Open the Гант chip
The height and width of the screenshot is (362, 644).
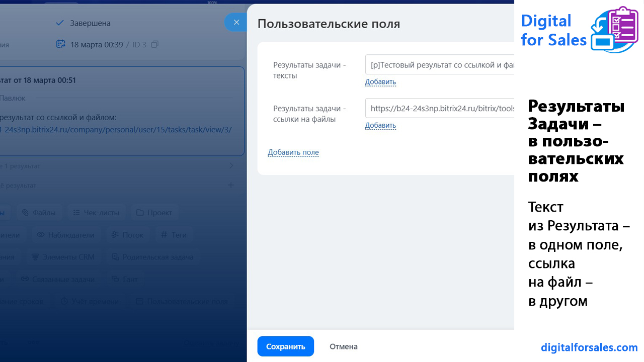click(124, 279)
